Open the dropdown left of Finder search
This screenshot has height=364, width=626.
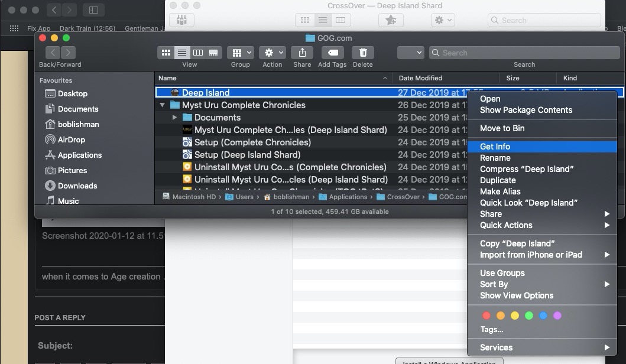click(410, 53)
